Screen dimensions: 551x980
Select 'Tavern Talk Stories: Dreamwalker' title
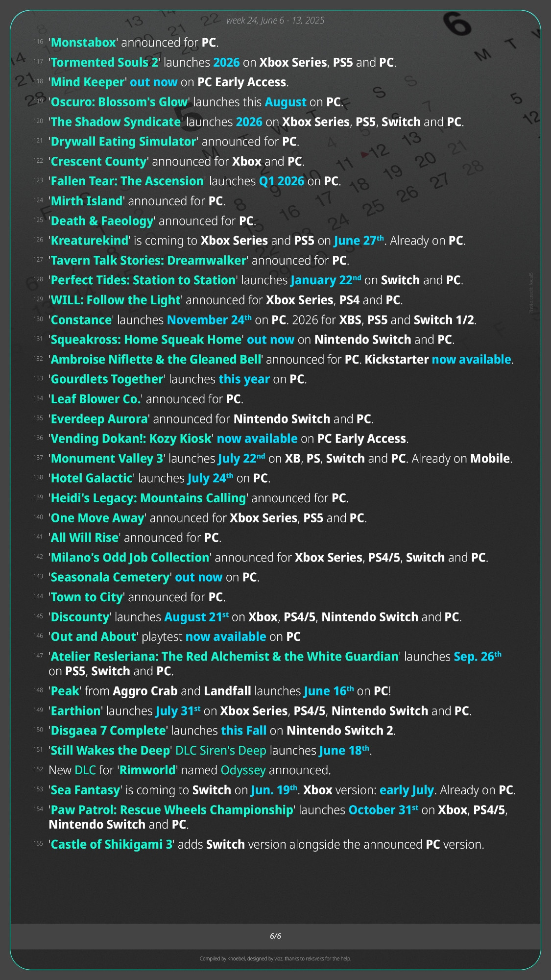click(x=148, y=260)
